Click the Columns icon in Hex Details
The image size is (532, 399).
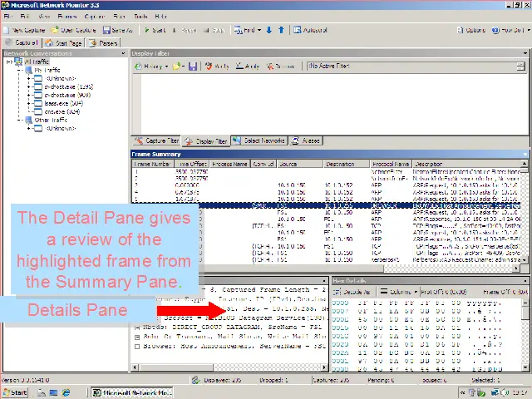click(384, 292)
